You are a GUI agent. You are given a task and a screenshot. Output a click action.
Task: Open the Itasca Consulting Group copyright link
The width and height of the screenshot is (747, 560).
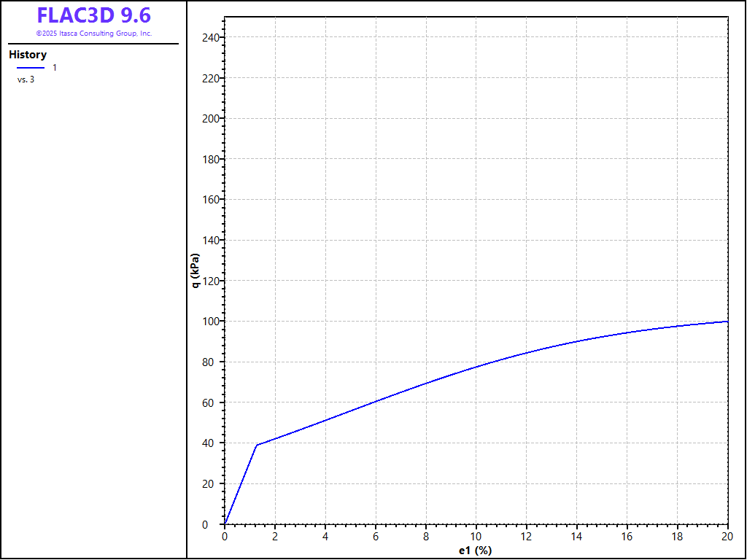tap(93, 34)
